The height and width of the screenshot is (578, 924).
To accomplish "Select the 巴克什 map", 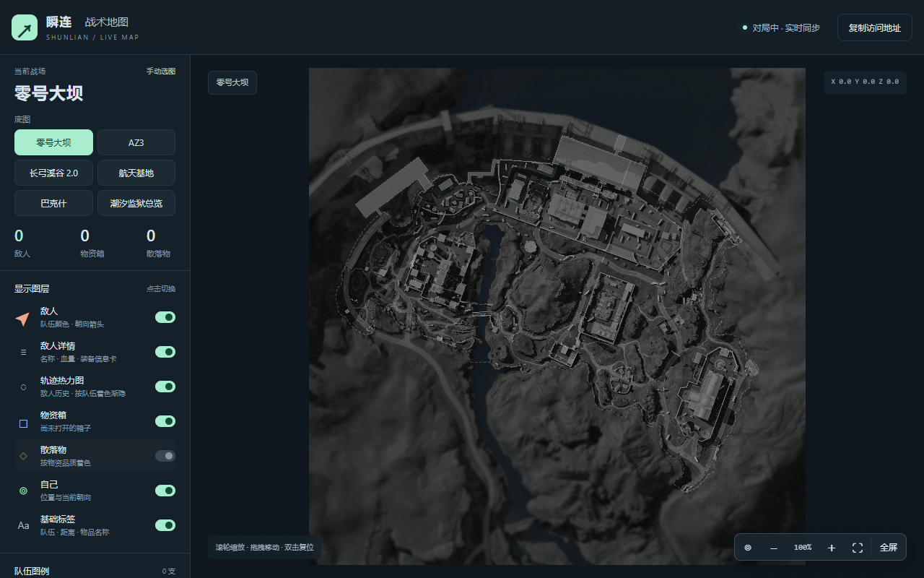I will pyautogui.click(x=53, y=203).
